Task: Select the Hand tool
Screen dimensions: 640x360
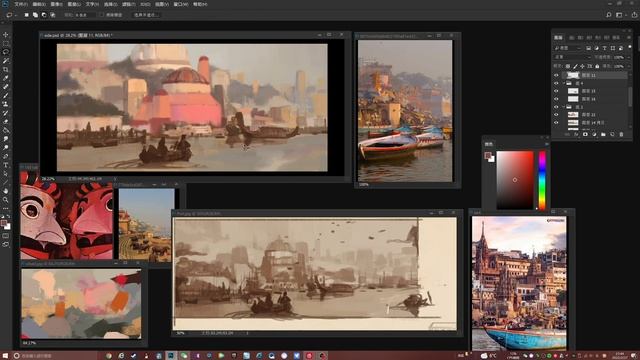Action: pyautogui.click(x=6, y=191)
